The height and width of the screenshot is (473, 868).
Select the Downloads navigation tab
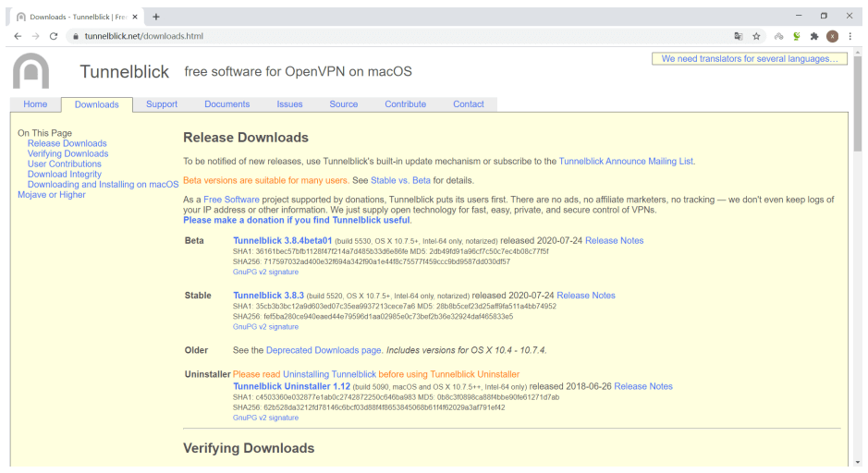coord(97,104)
